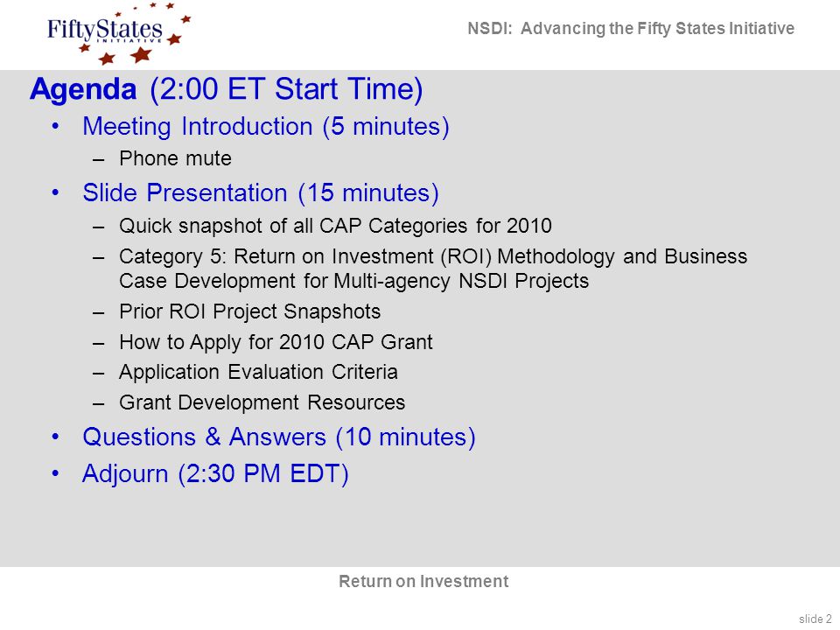Click the slide 2 page number
This screenshot has width=840, height=630.
point(815,619)
